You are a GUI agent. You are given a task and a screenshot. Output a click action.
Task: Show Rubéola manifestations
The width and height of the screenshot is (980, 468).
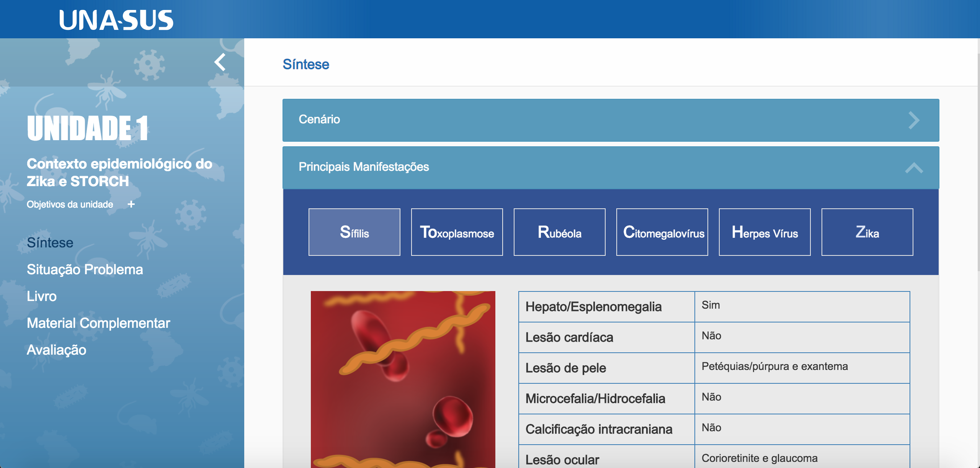559,232
